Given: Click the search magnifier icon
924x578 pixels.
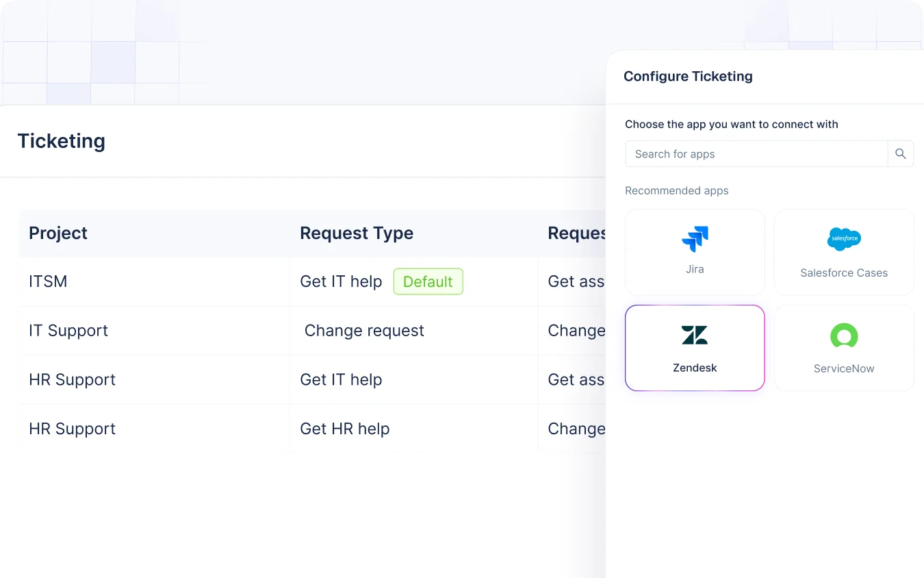Looking at the screenshot, I should click(901, 154).
